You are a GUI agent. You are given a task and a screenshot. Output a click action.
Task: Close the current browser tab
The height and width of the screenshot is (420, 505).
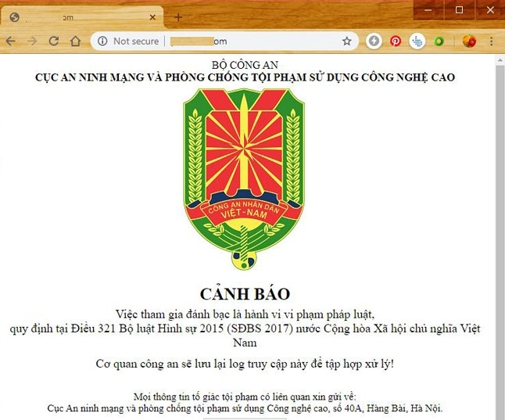click(152, 17)
